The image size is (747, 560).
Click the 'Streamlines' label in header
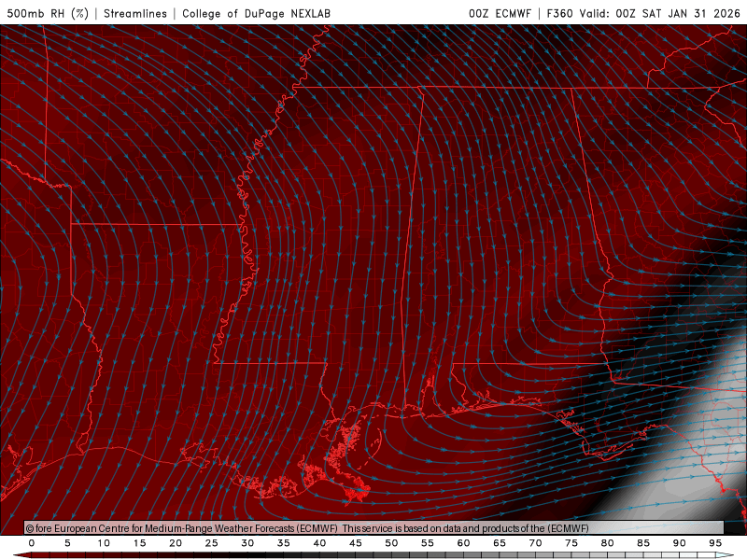pos(135,13)
